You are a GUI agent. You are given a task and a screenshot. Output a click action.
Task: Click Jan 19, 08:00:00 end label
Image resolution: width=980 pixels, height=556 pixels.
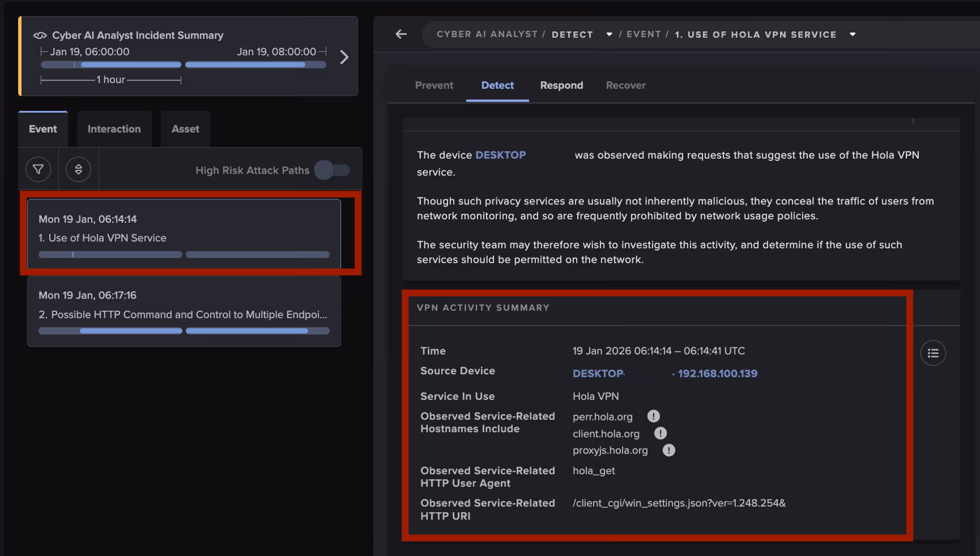(276, 52)
